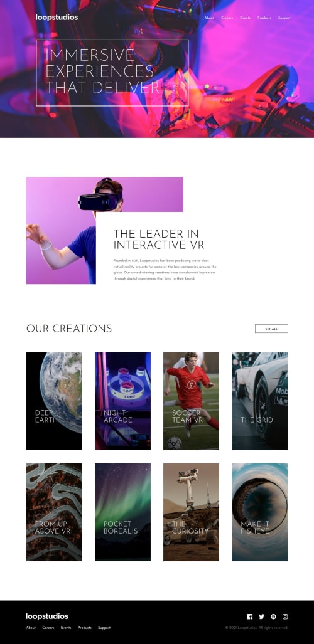The width and height of the screenshot is (314, 644).
Task: Open Careers in the top navigation
Action: [x=227, y=18]
